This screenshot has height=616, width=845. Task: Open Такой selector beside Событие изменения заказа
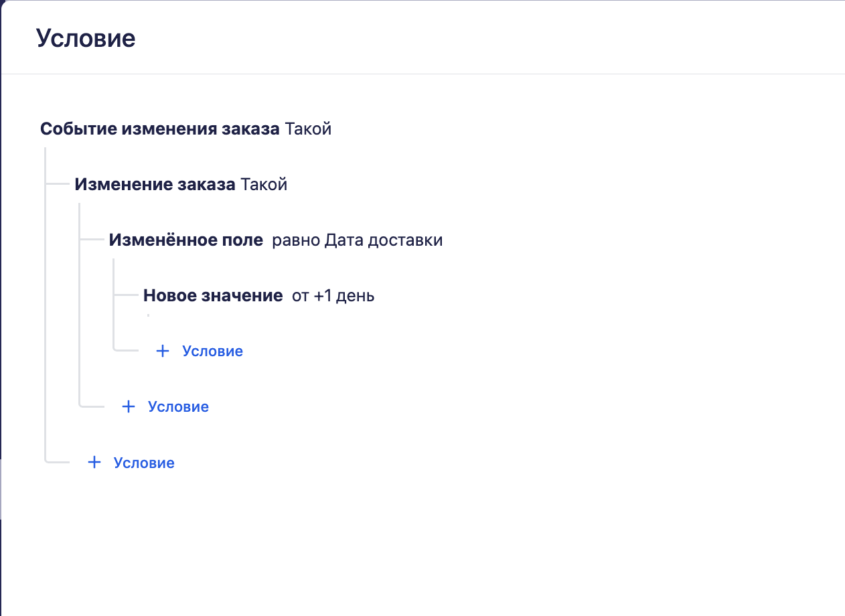click(x=308, y=129)
